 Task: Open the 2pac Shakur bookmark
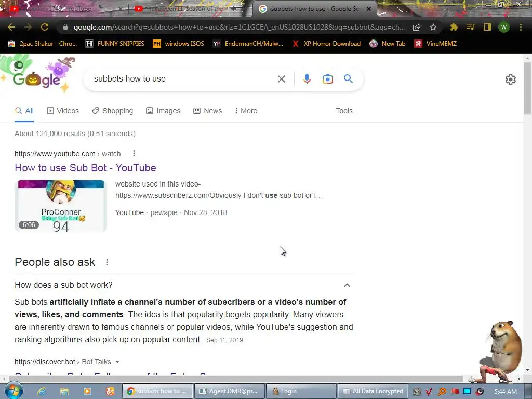click(43, 44)
